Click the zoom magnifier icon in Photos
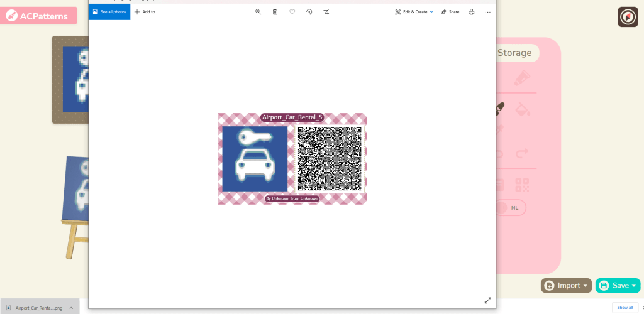 click(258, 12)
